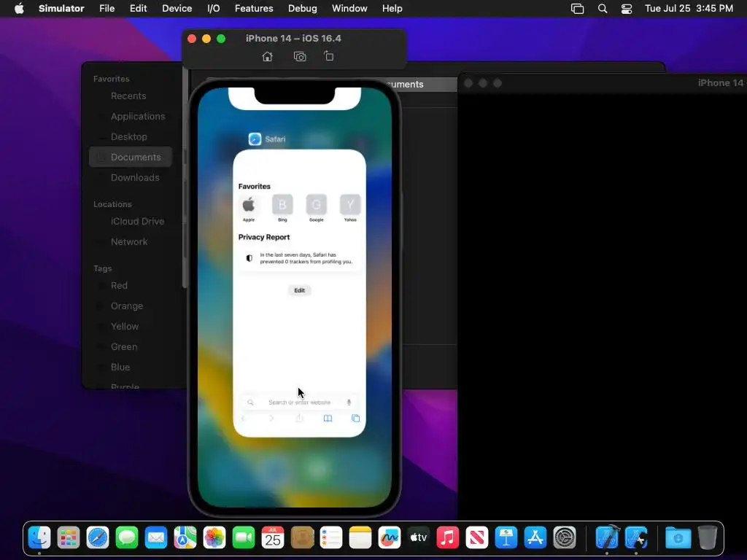Screen dimensions: 747x560
Task: Open Control Center in menu bar
Action: pyautogui.click(x=627, y=9)
